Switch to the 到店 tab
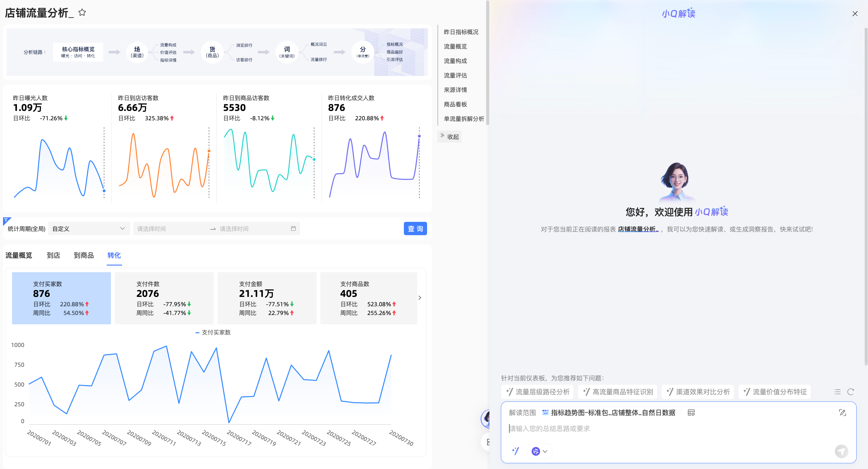The width and height of the screenshot is (868, 469). [53, 255]
